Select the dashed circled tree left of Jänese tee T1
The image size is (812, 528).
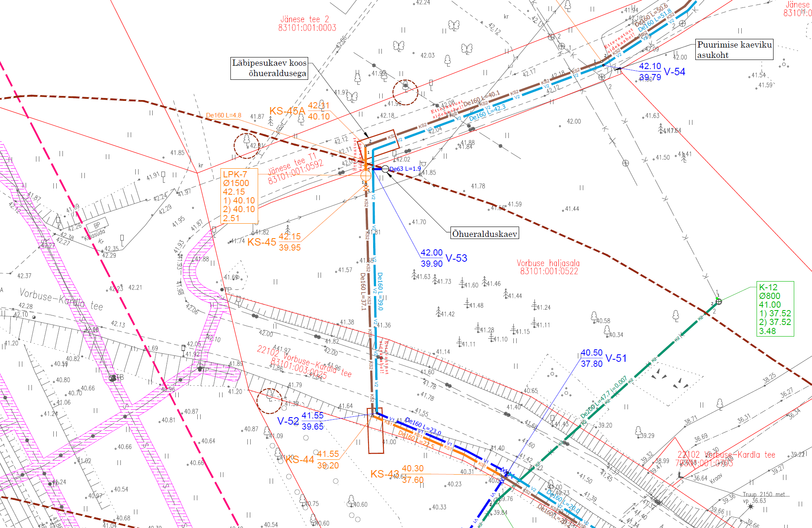[x=247, y=146]
